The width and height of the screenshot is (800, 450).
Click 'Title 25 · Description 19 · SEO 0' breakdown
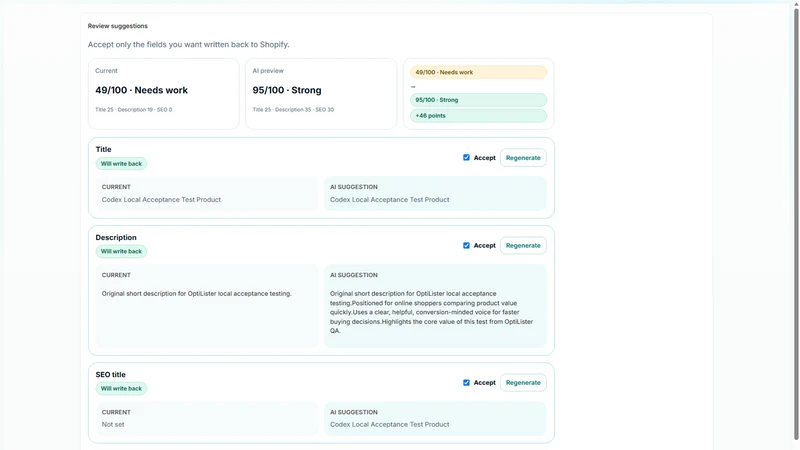click(x=133, y=110)
